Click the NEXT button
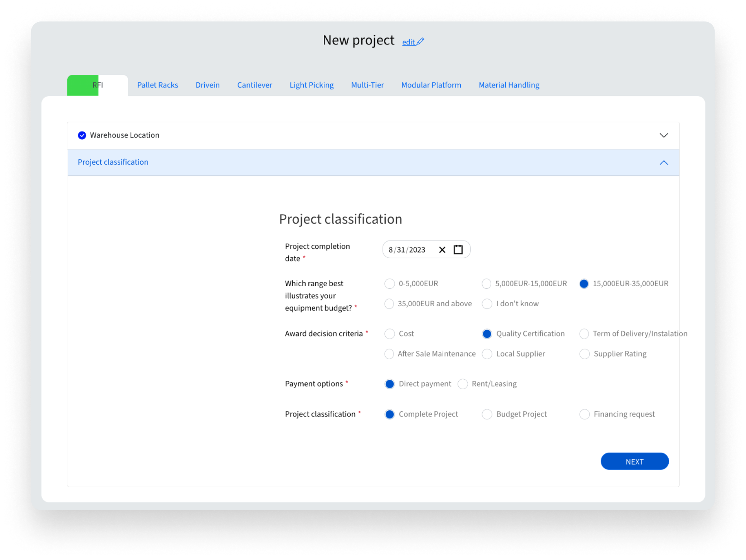 point(634,462)
